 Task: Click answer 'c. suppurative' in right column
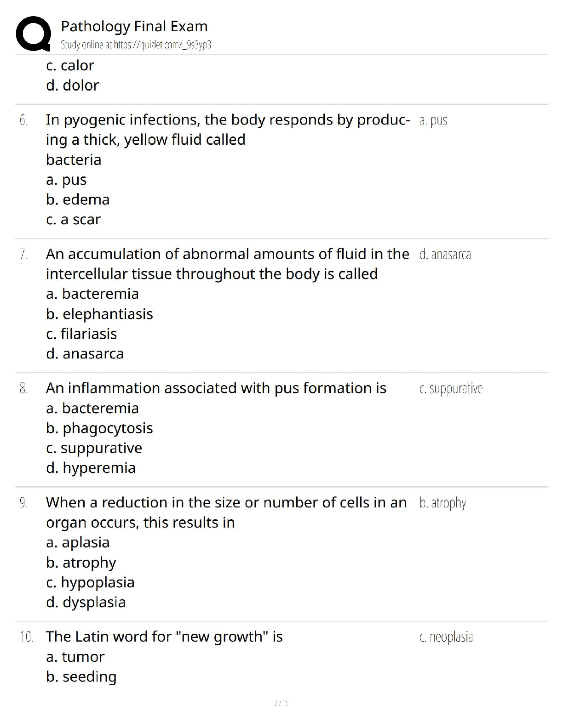[x=451, y=389]
